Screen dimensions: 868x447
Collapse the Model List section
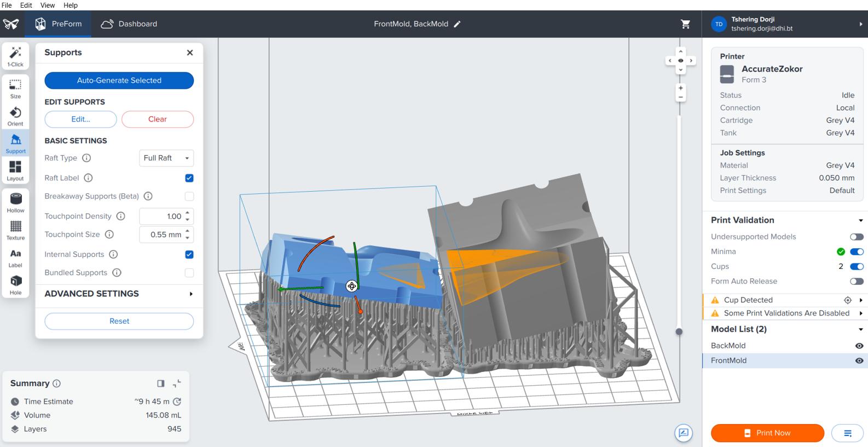click(x=860, y=329)
